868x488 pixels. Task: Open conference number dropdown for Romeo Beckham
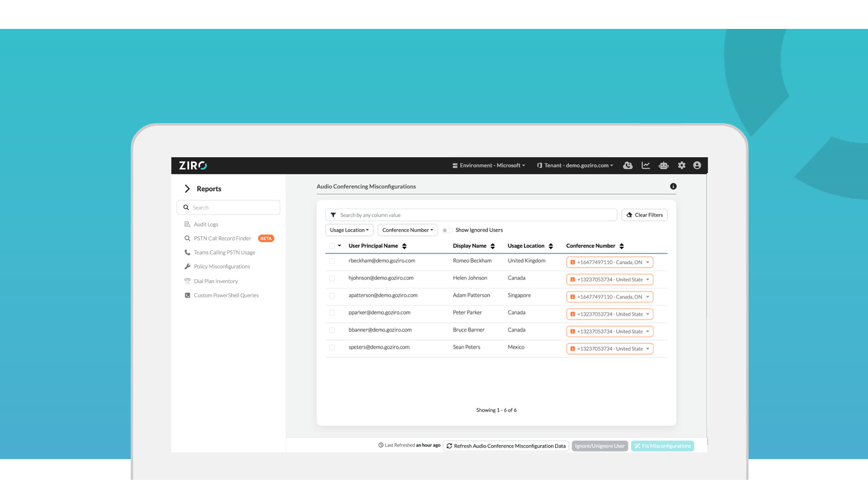(609, 262)
